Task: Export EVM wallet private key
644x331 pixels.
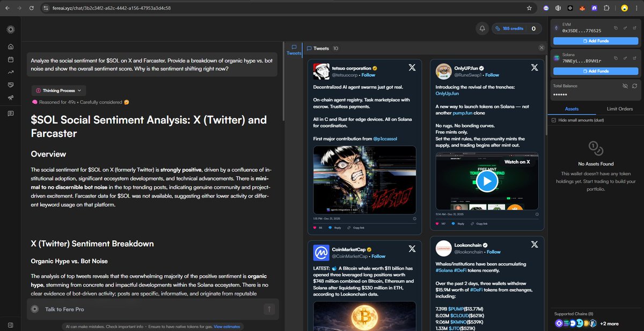Action: click(x=626, y=28)
